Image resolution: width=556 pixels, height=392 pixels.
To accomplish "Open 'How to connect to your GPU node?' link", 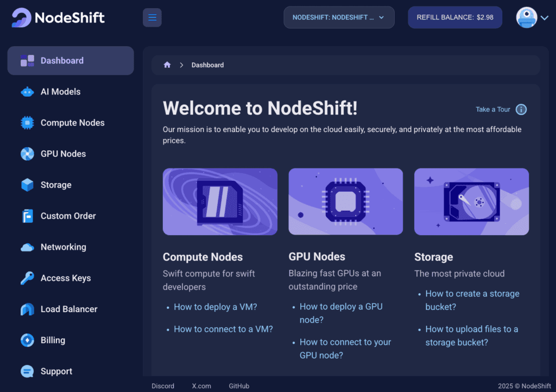I will click(345, 349).
